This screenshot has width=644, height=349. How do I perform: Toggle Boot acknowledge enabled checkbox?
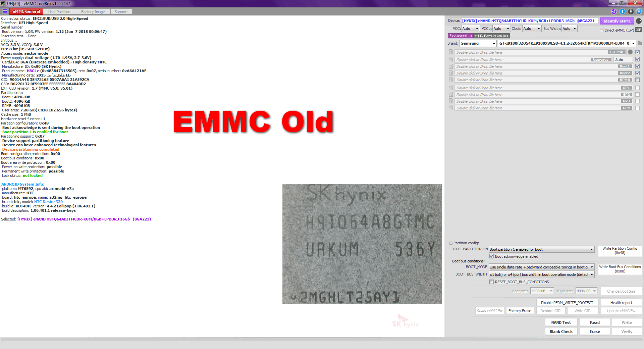491,256
